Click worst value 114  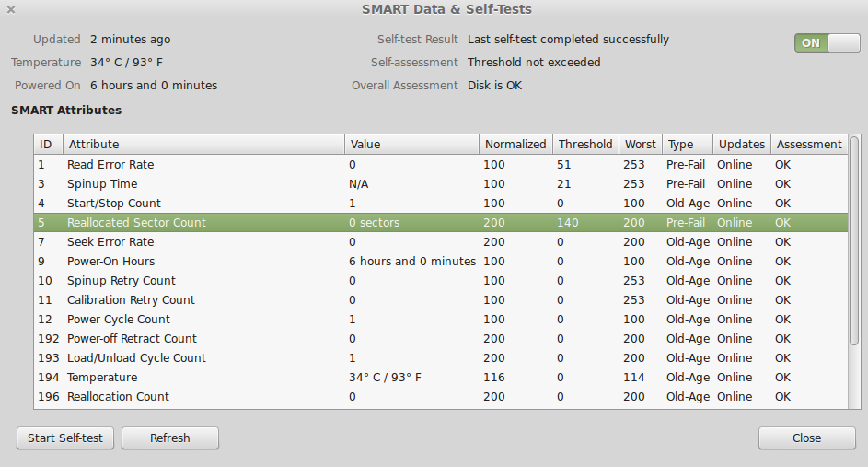click(634, 378)
